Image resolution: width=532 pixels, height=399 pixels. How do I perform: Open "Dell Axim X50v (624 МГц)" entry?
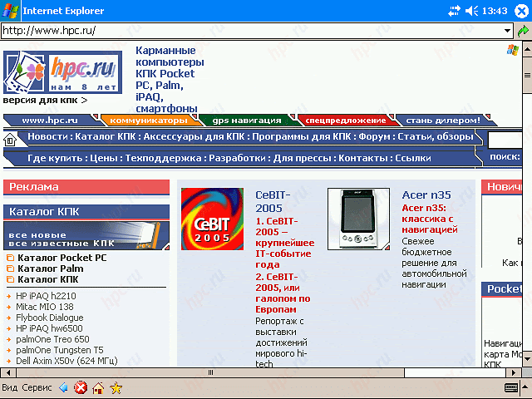pyautogui.click(x=66, y=361)
